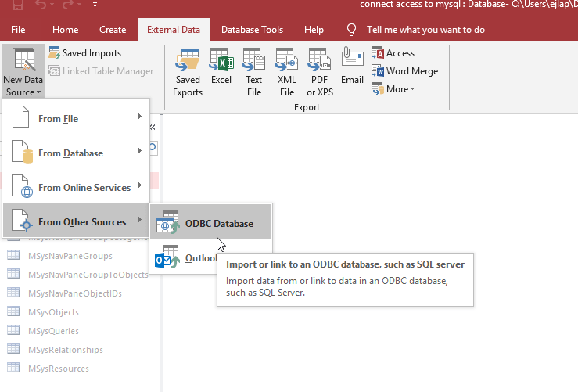Image resolution: width=578 pixels, height=392 pixels.
Task: Click the table icon beside MSysQueries
Action: (x=13, y=330)
